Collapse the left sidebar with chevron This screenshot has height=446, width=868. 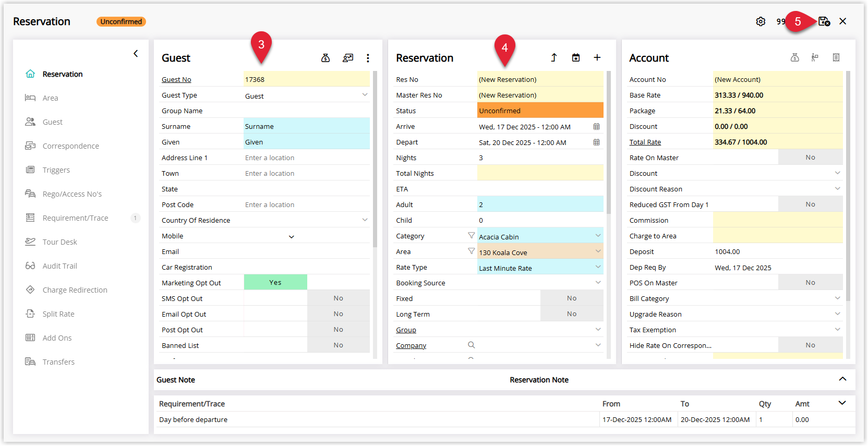coord(136,53)
